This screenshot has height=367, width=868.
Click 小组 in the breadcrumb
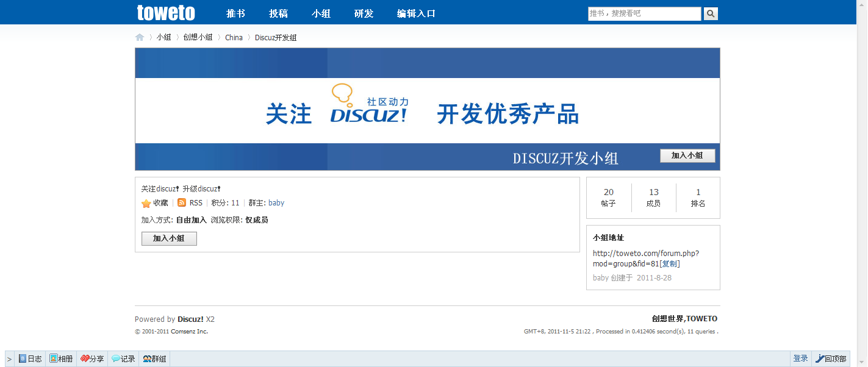tap(163, 37)
